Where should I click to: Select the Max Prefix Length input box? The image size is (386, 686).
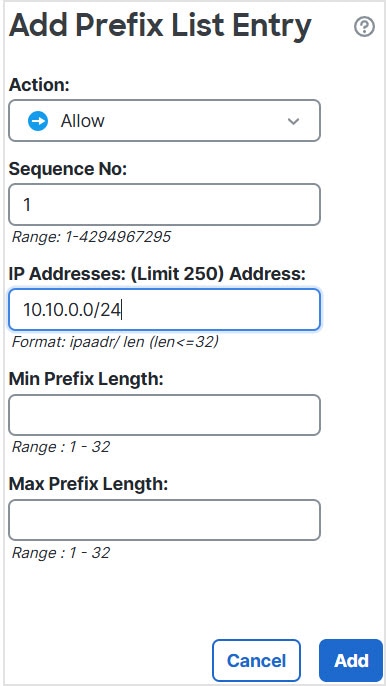point(165,520)
